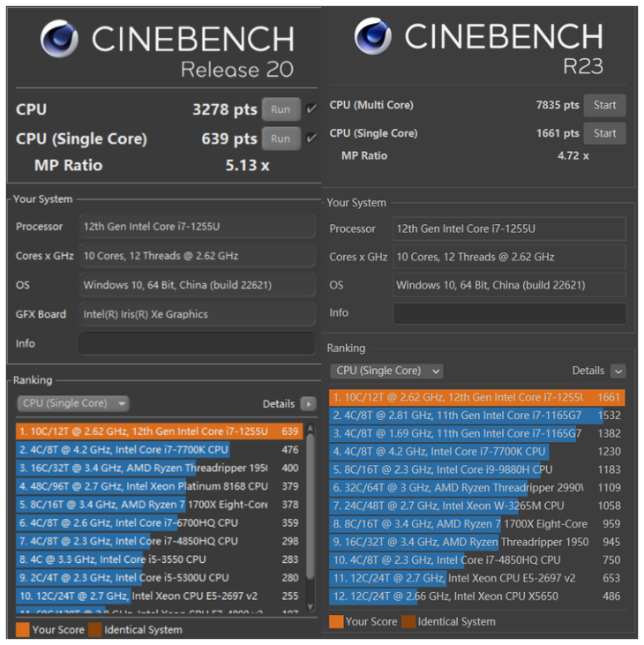Click the R23 Your Score orange swatch
This screenshot has height=645, width=644.
[x=336, y=621]
